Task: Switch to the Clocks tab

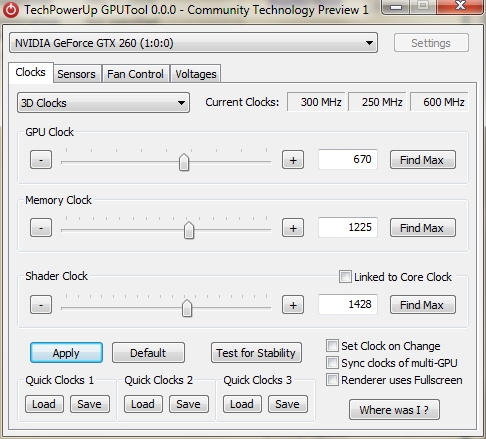Action: pyautogui.click(x=31, y=72)
